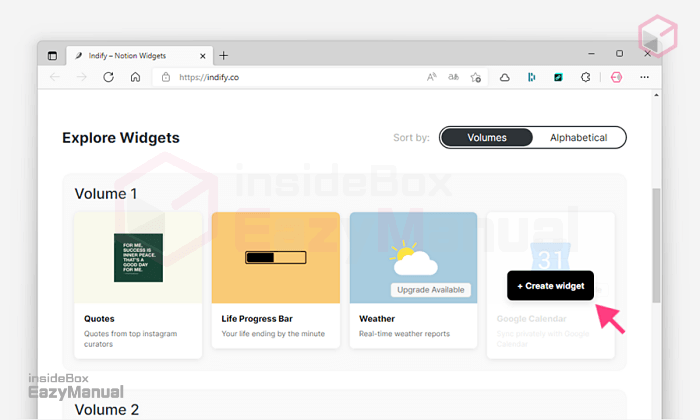
Task: Go to the browser home page
Action: coord(135,77)
